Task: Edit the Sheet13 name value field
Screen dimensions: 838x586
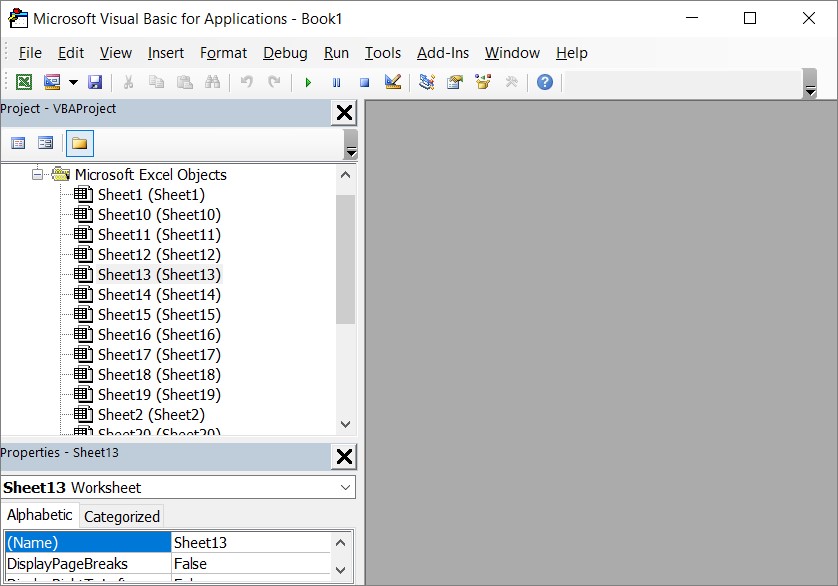Action: 251,542
